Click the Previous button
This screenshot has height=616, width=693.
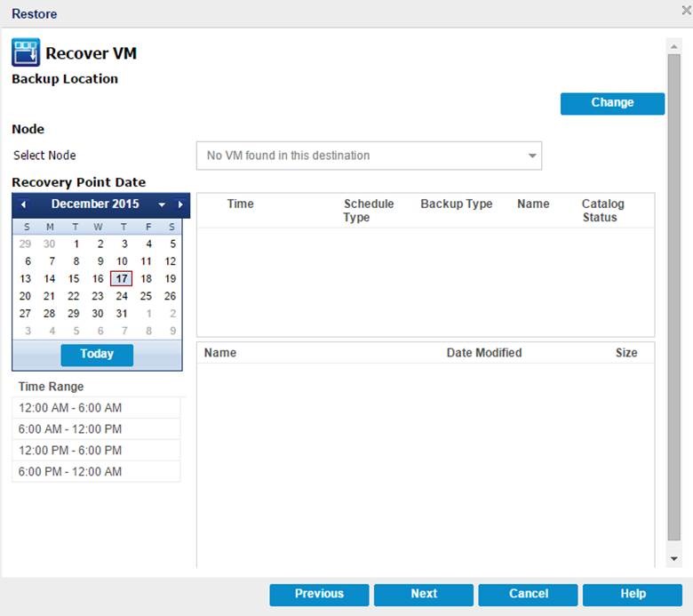click(x=319, y=595)
